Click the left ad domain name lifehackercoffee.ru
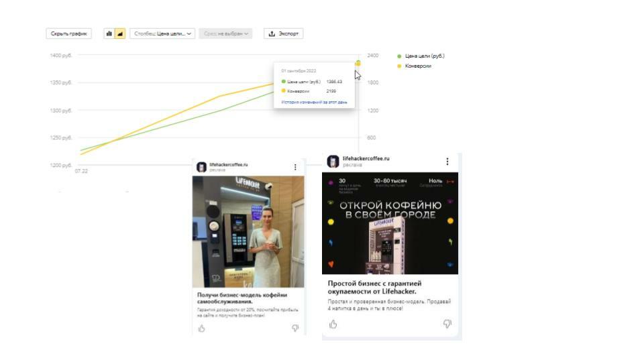 click(229, 165)
